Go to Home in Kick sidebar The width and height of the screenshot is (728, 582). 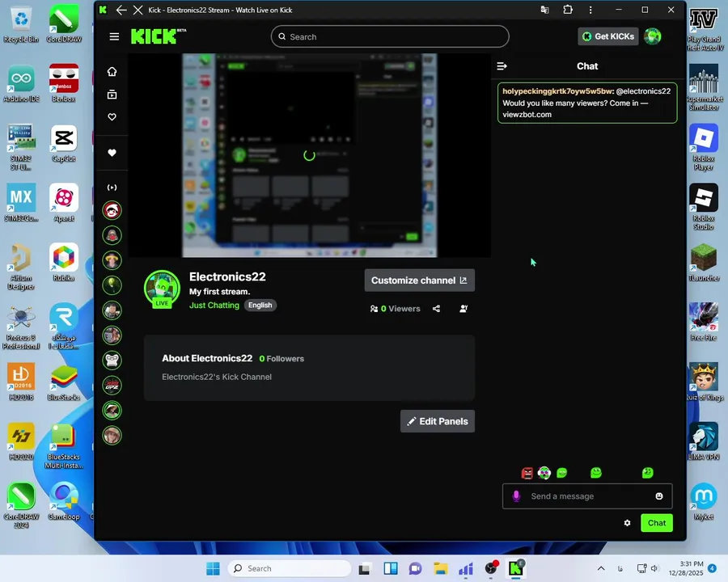(x=112, y=71)
